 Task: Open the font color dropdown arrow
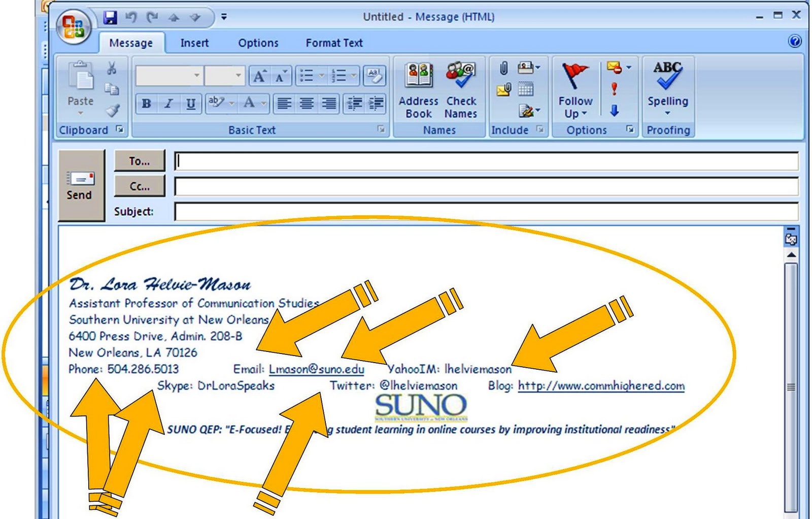[x=264, y=104]
